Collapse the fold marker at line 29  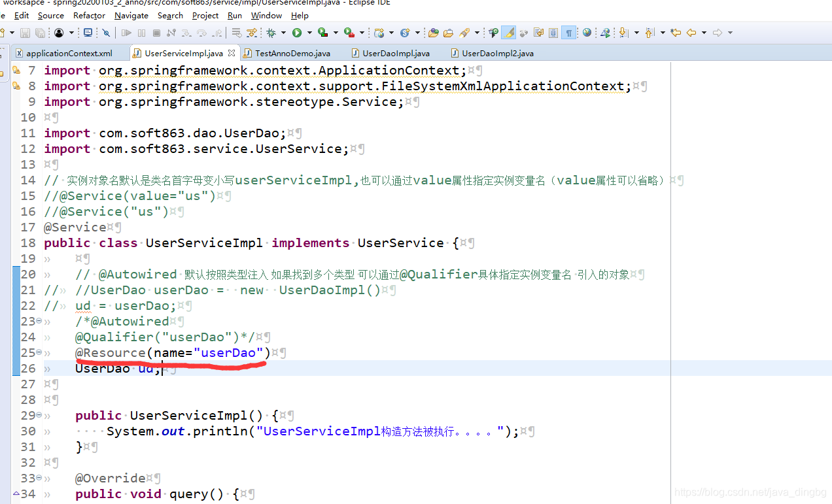pos(39,415)
